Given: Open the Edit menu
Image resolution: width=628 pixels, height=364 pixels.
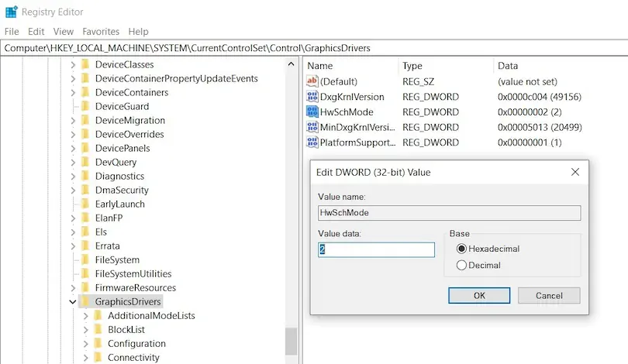Looking at the screenshot, I should pyautogui.click(x=36, y=31).
